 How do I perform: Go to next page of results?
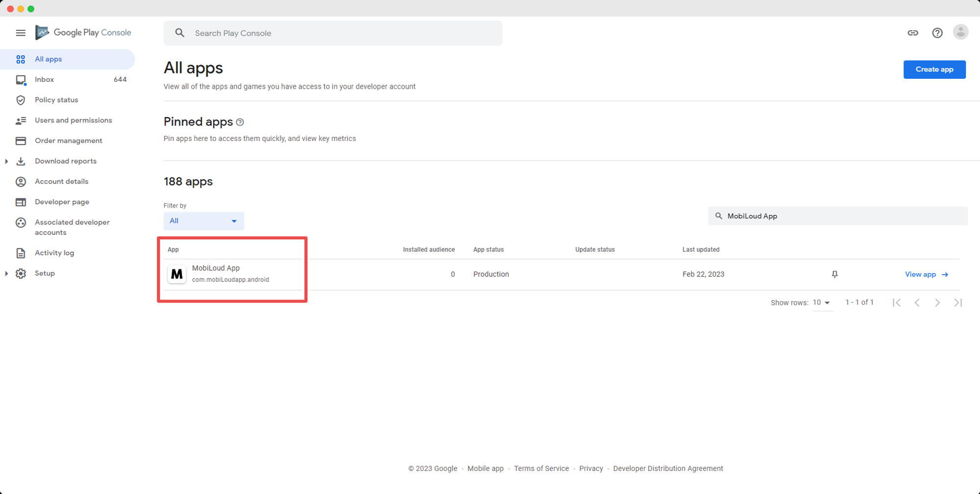(937, 303)
